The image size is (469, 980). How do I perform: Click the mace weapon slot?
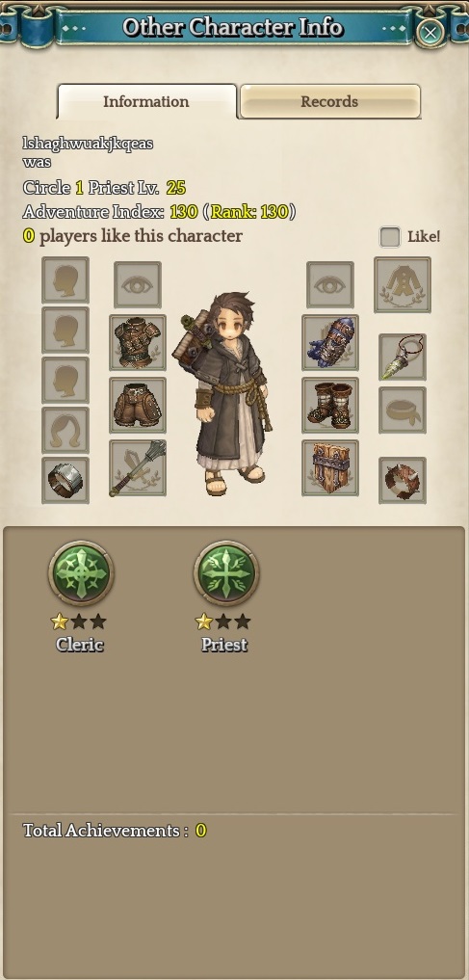138,467
